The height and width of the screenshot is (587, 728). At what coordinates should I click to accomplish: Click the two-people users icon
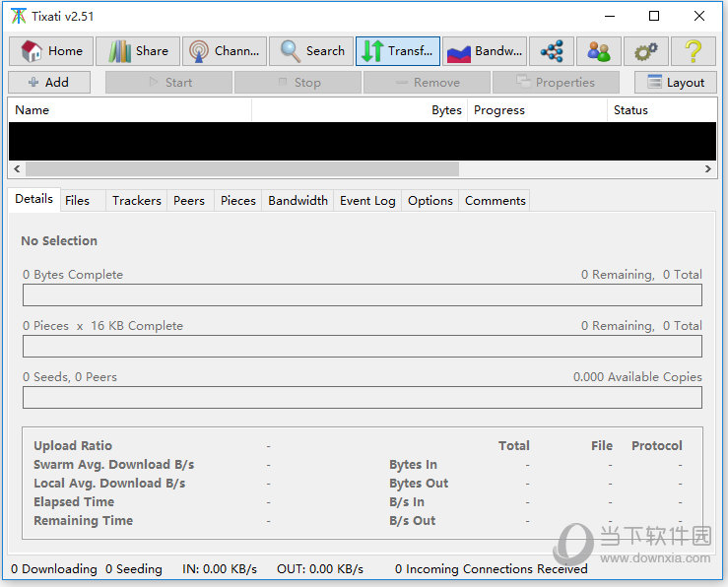(x=599, y=51)
